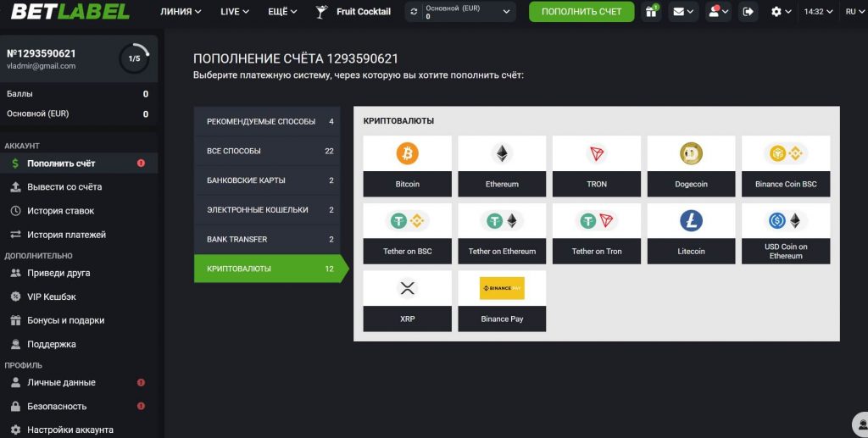Click the 1/5 profile progress ring

pos(135,58)
